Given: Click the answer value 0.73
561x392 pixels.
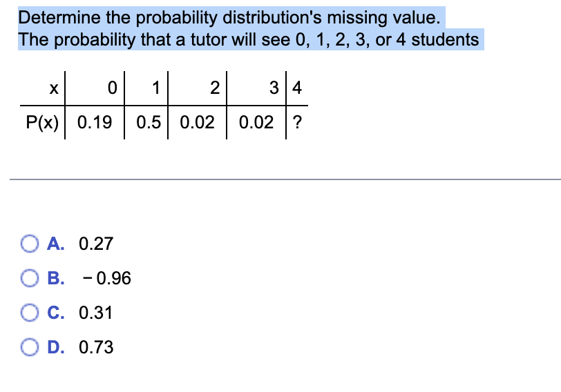Looking at the screenshot, I should [x=96, y=347].
